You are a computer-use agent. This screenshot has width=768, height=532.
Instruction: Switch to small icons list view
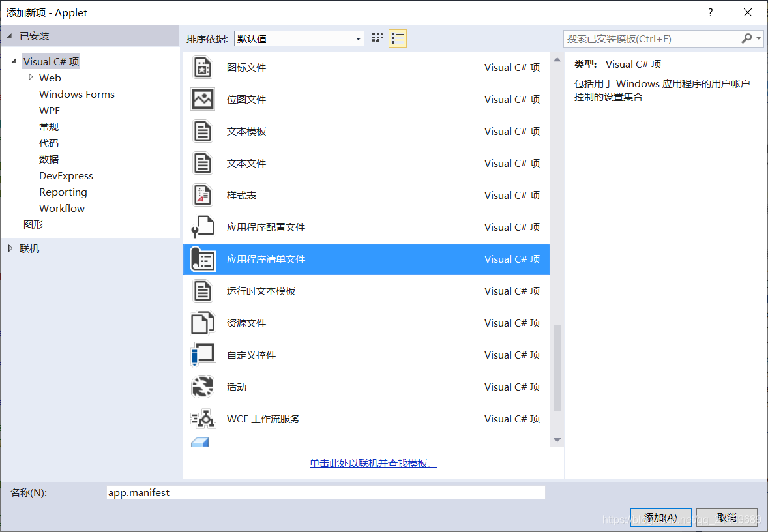pos(398,38)
